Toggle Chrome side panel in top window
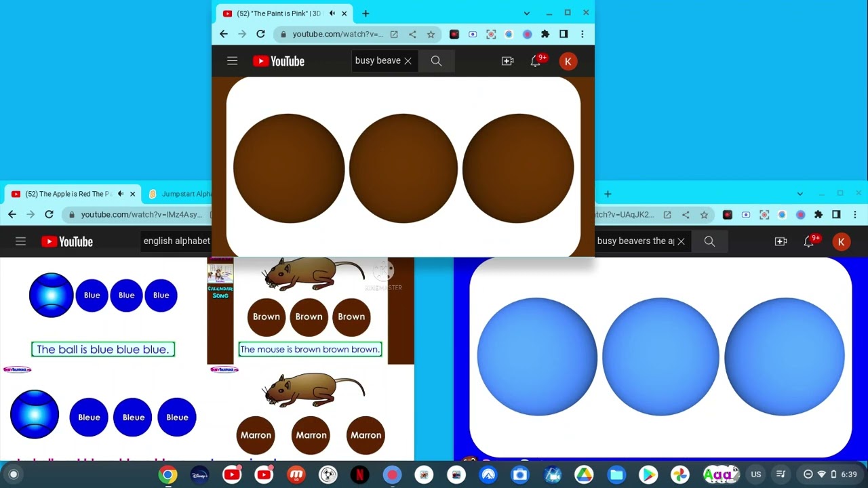 coord(564,34)
